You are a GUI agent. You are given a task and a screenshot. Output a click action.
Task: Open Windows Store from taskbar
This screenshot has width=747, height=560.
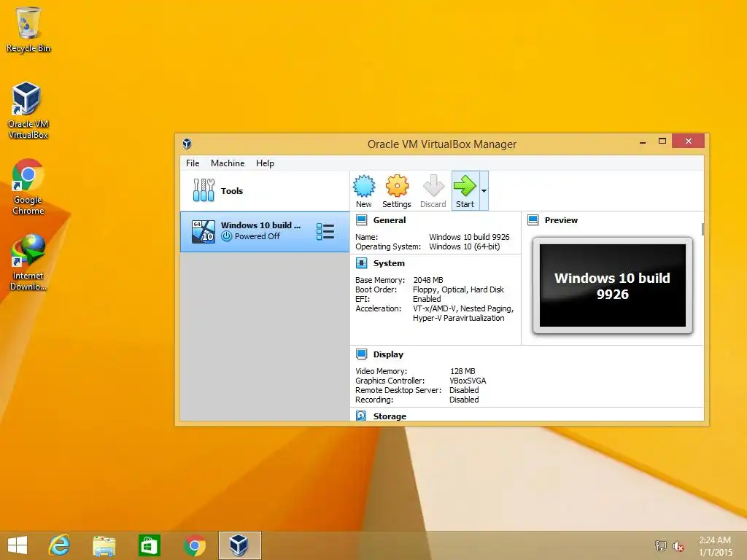[149, 545]
